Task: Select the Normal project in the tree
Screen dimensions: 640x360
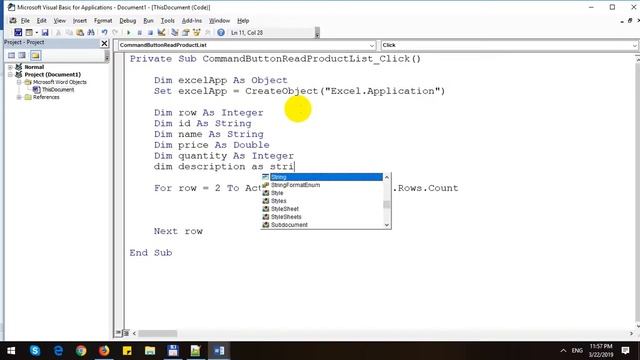Action: 34,67
